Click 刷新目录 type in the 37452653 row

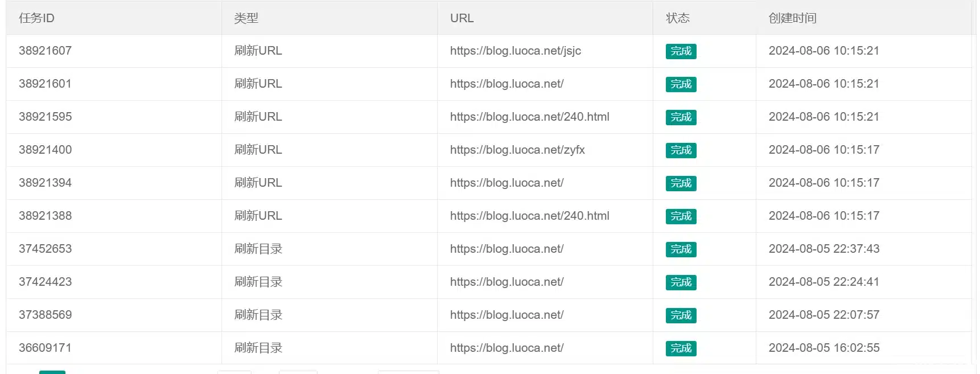tap(258, 249)
